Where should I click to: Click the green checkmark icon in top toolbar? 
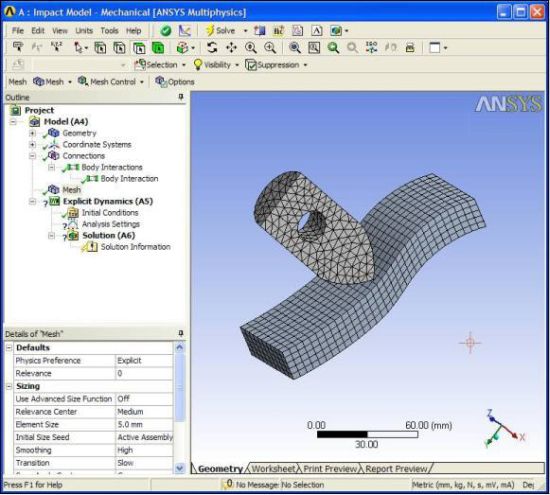click(x=166, y=31)
